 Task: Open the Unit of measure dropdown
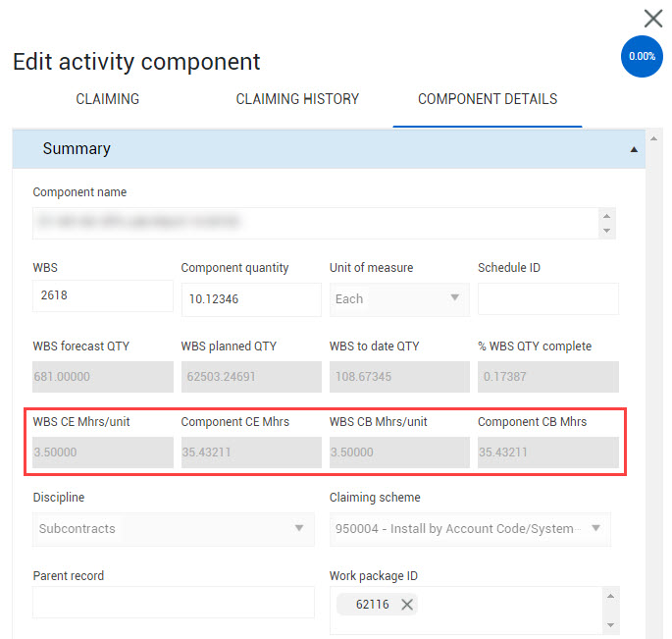pos(398,298)
